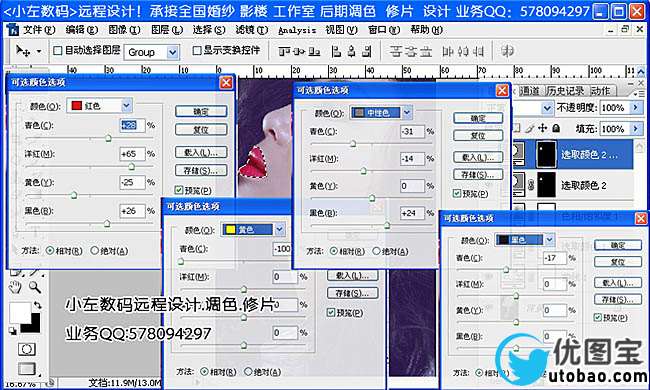Open 颜色 dropdown showing 中性色
Viewport: 650px width, 390px height.
(x=407, y=112)
